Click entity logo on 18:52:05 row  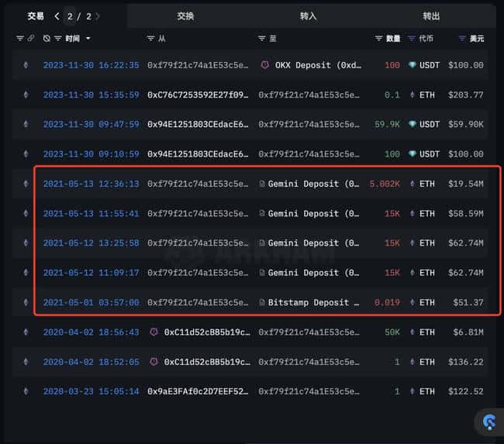click(x=154, y=361)
